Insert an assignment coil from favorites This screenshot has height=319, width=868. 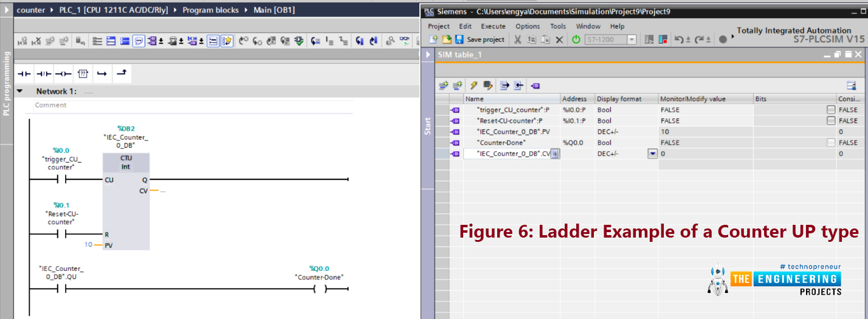[x=63, y=74]
